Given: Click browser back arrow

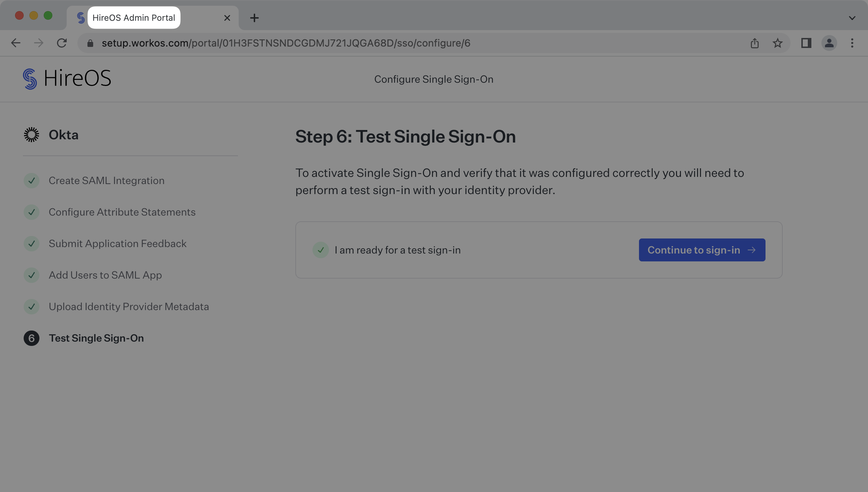Looking at the screenshot, I should tap(16, 43).
